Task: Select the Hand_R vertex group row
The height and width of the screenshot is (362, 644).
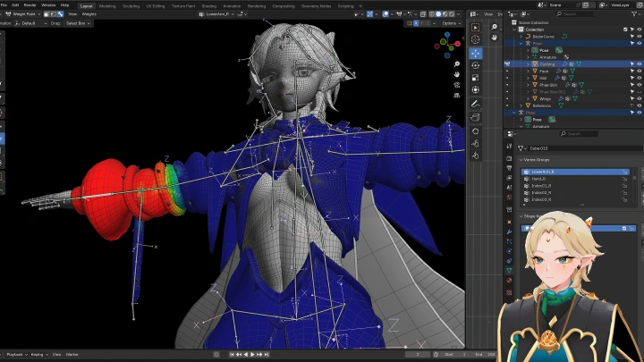Action: [x=574, y=179]
